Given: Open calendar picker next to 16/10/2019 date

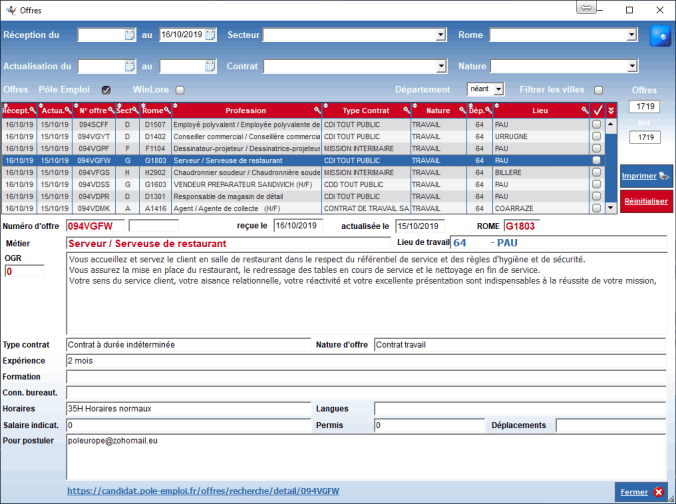Looking at the screenshot, I should coord(210,34).
